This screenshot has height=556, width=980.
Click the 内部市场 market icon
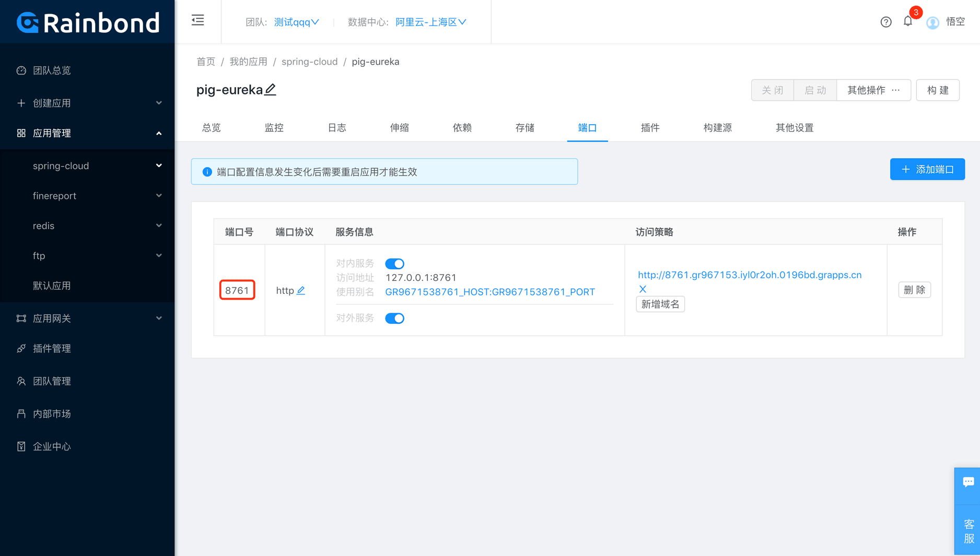(21, 413)
